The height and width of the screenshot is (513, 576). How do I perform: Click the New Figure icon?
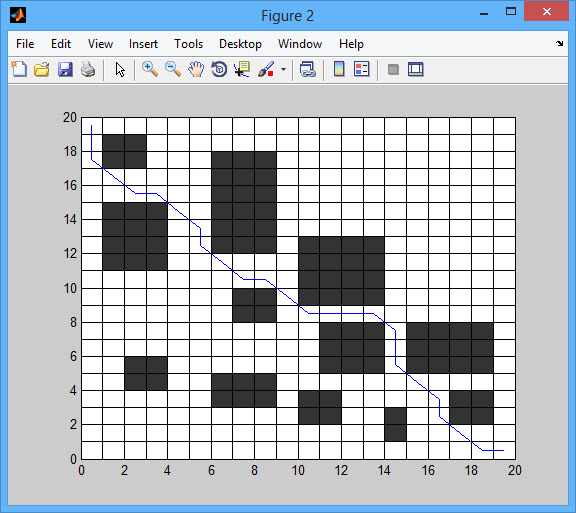(x=19, y=69)
